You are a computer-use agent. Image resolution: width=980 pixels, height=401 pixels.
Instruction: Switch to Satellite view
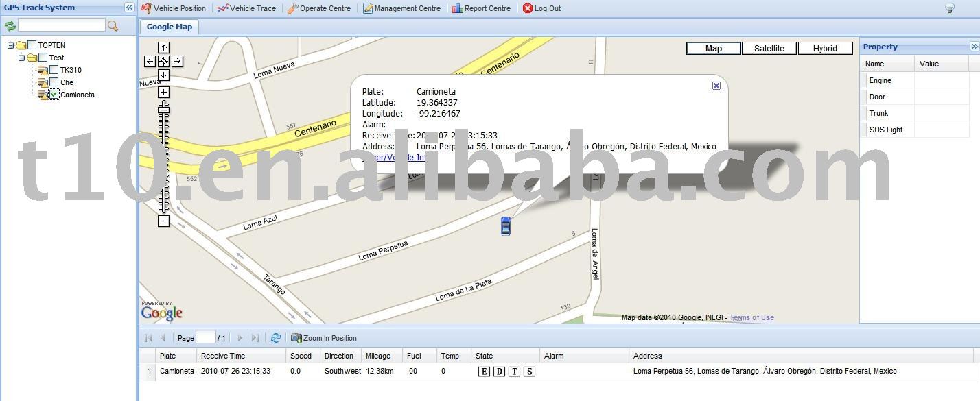pyautogui.click(x=769, y=48)
